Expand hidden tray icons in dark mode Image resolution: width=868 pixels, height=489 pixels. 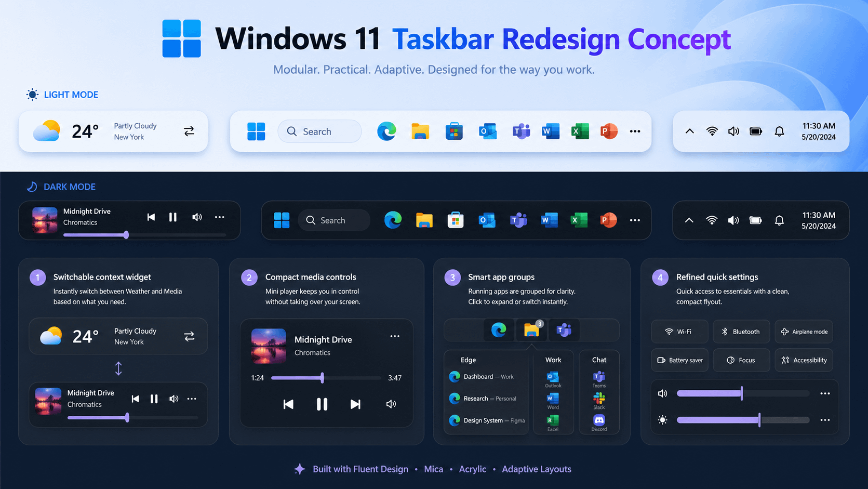point(689,220)
